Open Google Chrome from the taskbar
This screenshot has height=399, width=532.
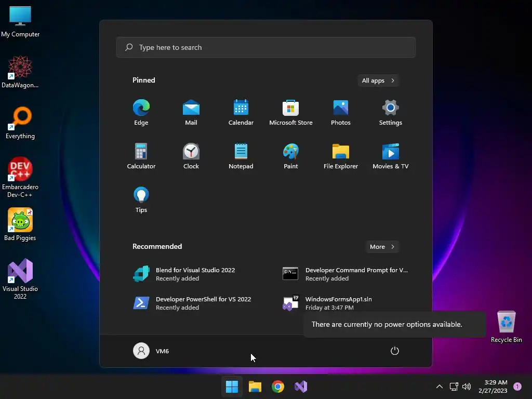[278, 387]
